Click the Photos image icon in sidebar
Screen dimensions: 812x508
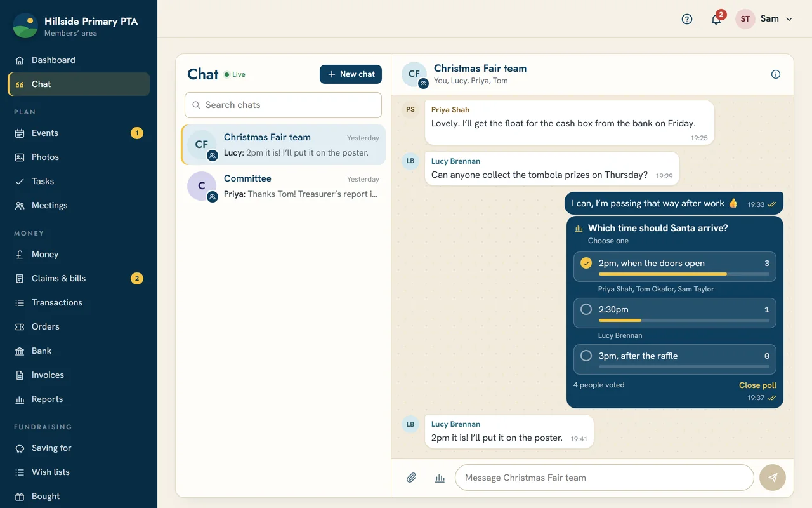tap(20, 157)
